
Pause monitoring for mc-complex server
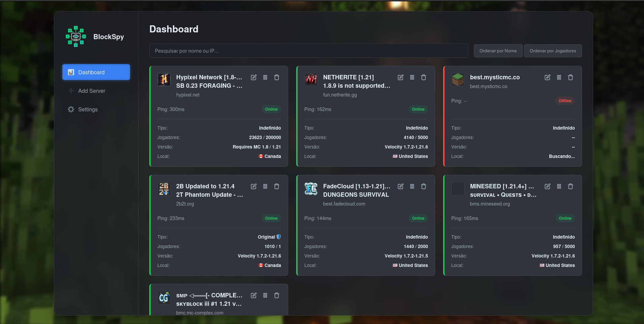[x=265, y=295]
